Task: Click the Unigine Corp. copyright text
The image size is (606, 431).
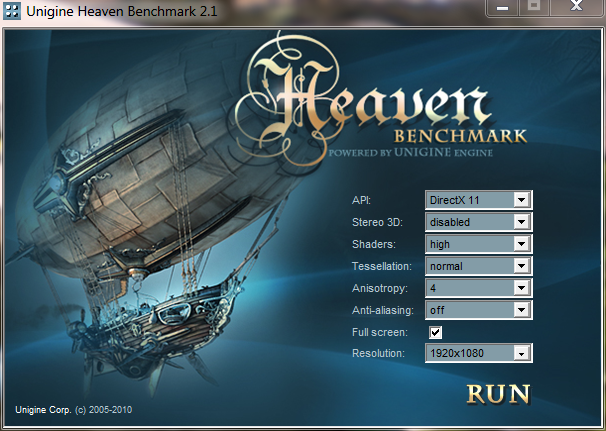Action: click(x=73, y=410)
